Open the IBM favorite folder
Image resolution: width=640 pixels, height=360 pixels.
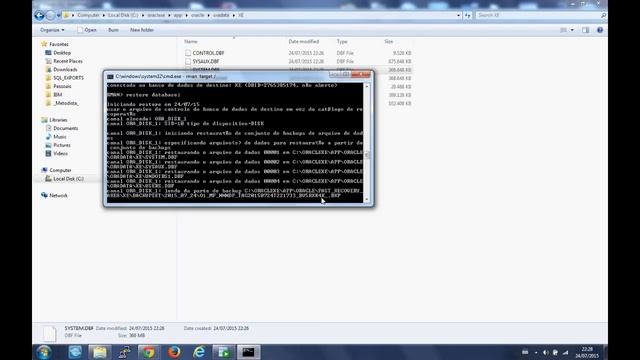tap(58, 95)
